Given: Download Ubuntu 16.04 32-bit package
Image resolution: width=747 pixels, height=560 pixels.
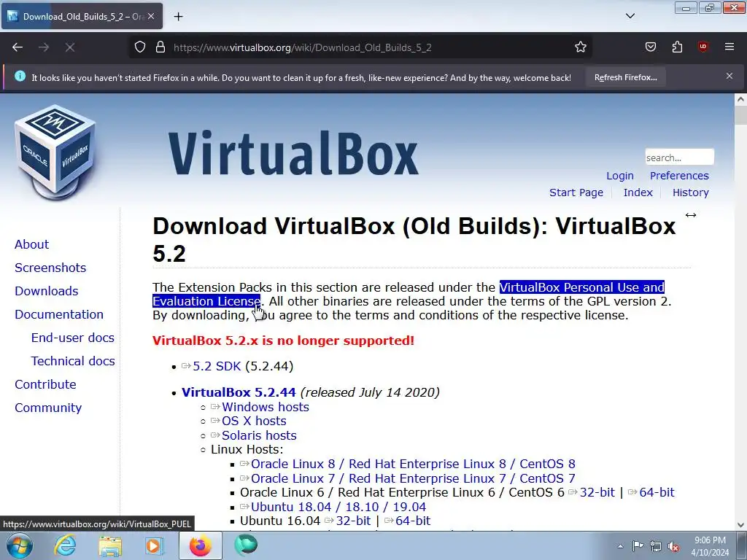Looking at the screenshot, I should pos(353,521).
